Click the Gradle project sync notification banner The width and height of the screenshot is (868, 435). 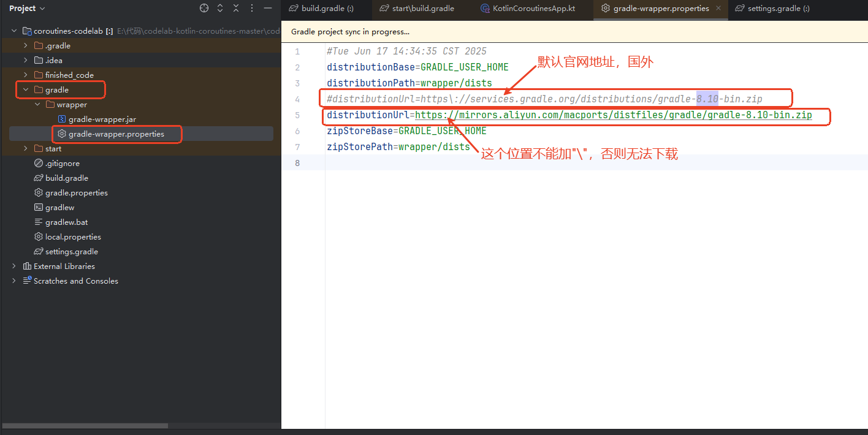tap(574, 31)
